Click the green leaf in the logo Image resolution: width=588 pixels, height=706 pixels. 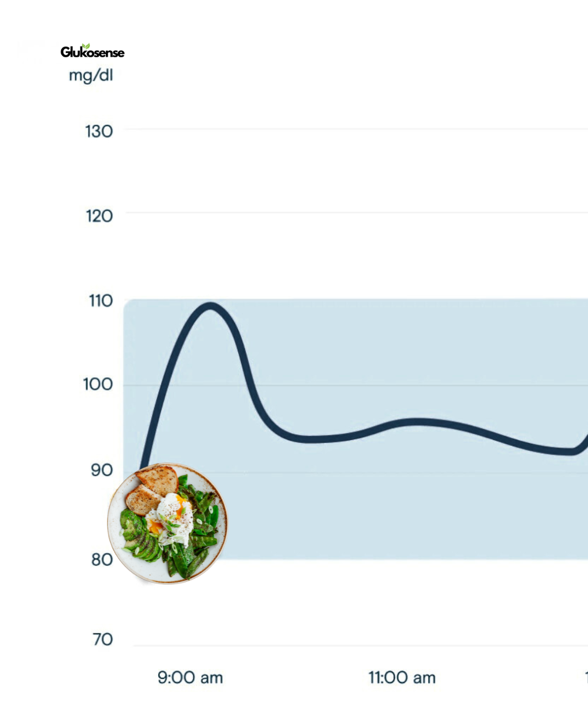coord(86,46)
